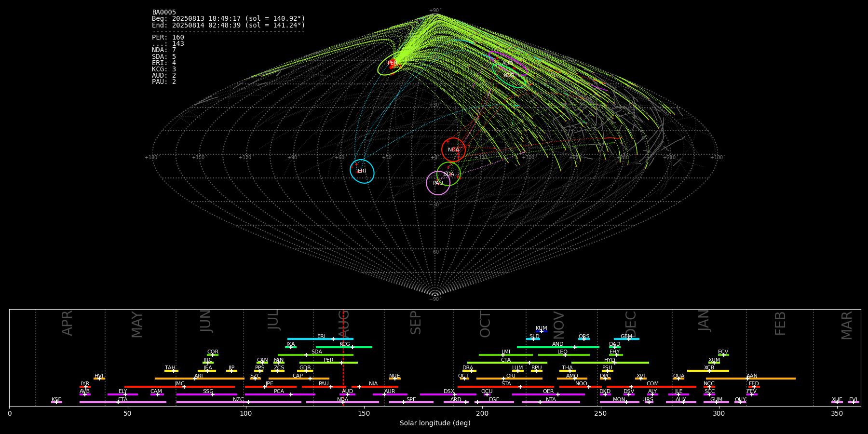Click the SSG purple bar in the timeline
This screenshot has width=868, height=434.
pyautogui.click(x=207, y=394)
